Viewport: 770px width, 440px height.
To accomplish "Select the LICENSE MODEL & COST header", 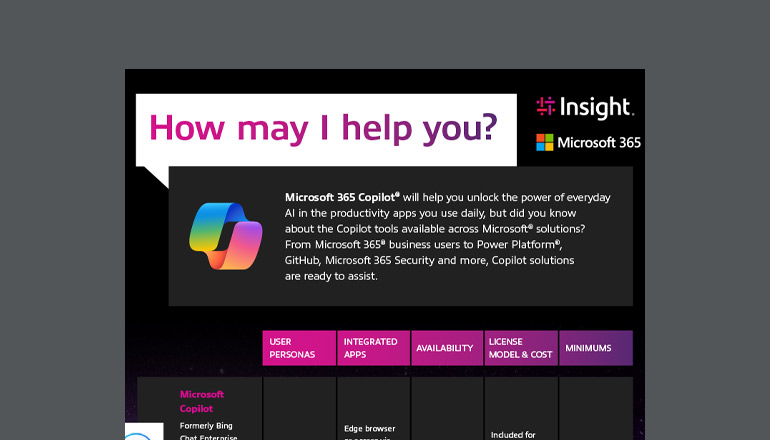I will click(x=521, y=348).
